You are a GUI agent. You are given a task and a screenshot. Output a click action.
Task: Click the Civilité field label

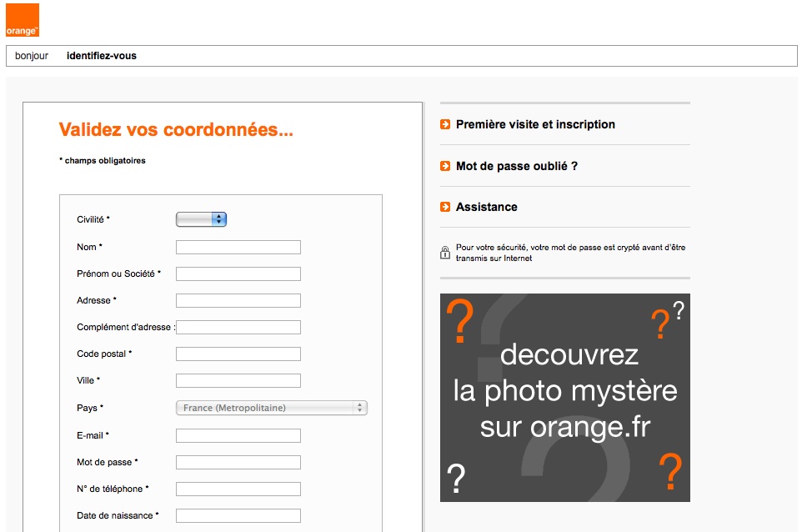point(93,219)
